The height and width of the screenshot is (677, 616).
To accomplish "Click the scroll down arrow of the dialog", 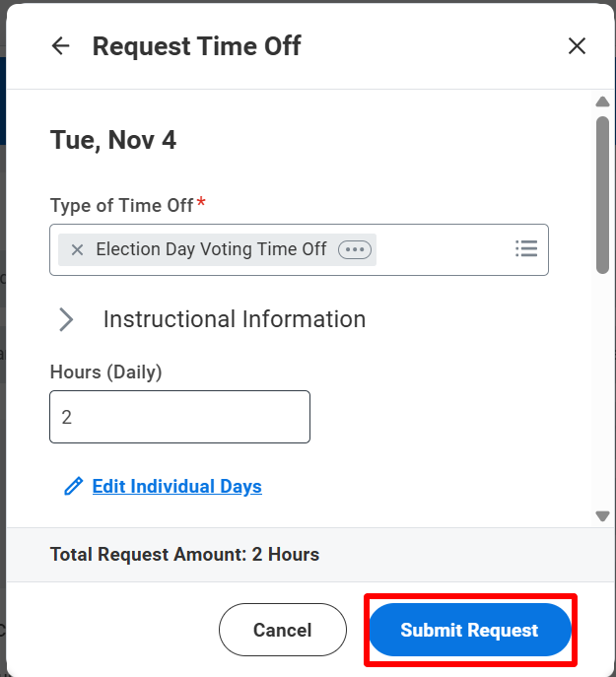I will click(603, 515).
